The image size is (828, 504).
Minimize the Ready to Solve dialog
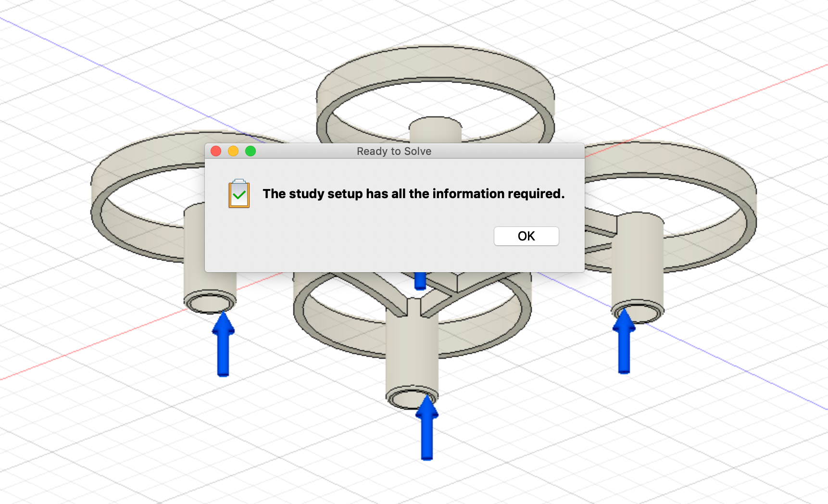point(233,151)
